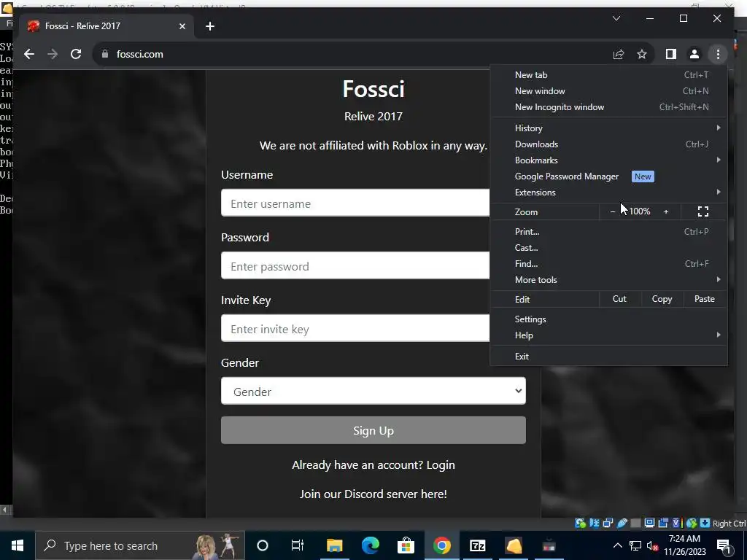The height and width of the screenshot is (560, 747).
Task: Open a new tab with plus button
Action: 210,26
